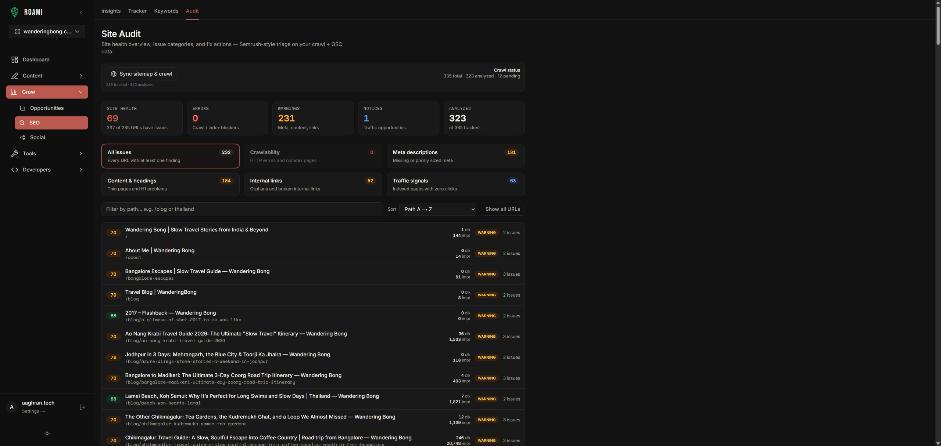This screenshot has width=941, height=446.
Task: Click the Errors stat card showing 0
Action: click(x=227, y=118)
